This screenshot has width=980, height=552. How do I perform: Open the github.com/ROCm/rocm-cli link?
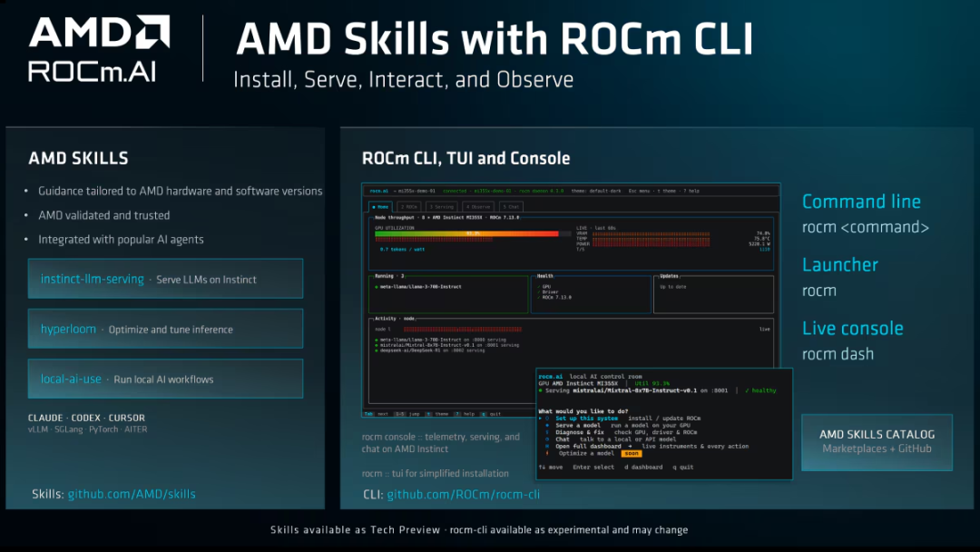tap(463, 495)
